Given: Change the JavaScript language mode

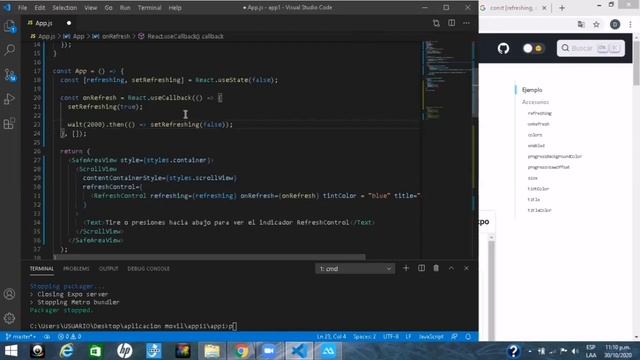Looking at the screenshot, I should 431,337.
